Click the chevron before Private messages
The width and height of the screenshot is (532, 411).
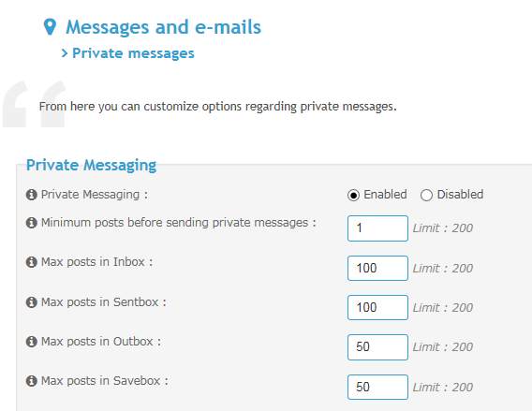click(65, 53)
